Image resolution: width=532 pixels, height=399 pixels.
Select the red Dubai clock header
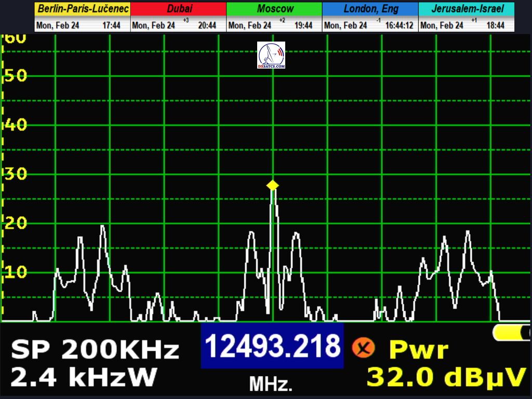pyautogui.click(x=178, y=9)
